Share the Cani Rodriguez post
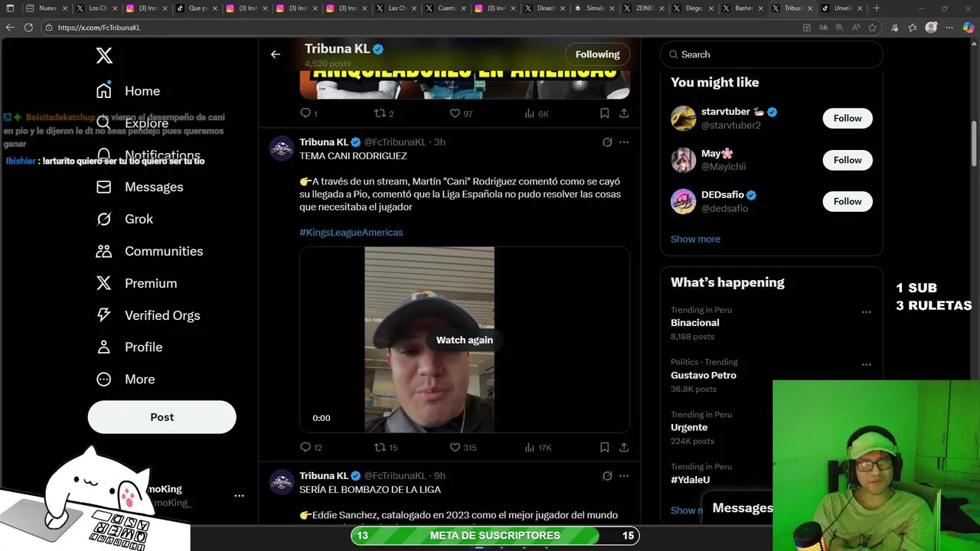The width and height of the screenshot is (980, 551). pos(624,447)
